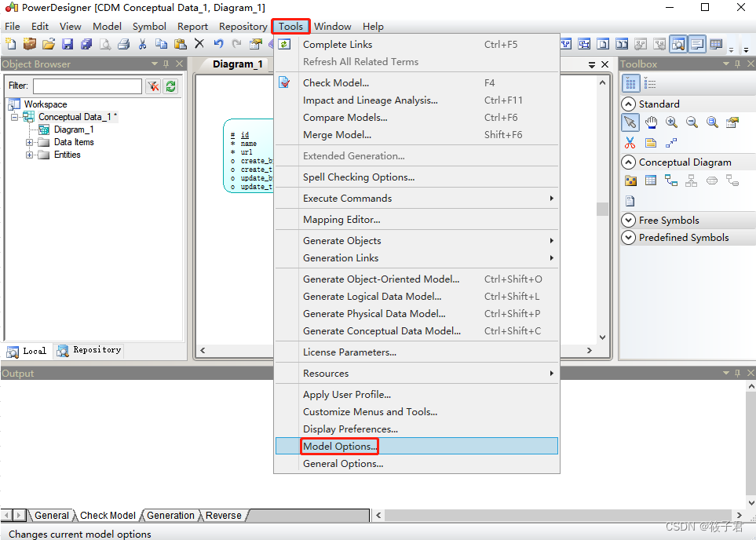Viewport: 756px width, 540px height.
Task: Click the diagram vertical scrollbar down arrow
Action: click(x=602, y=337)
